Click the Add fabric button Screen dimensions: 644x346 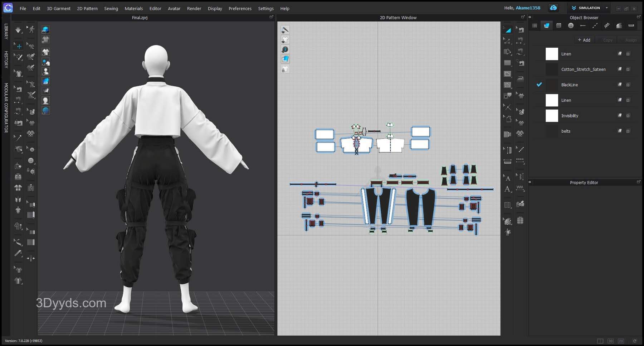[x=584, y=40]
